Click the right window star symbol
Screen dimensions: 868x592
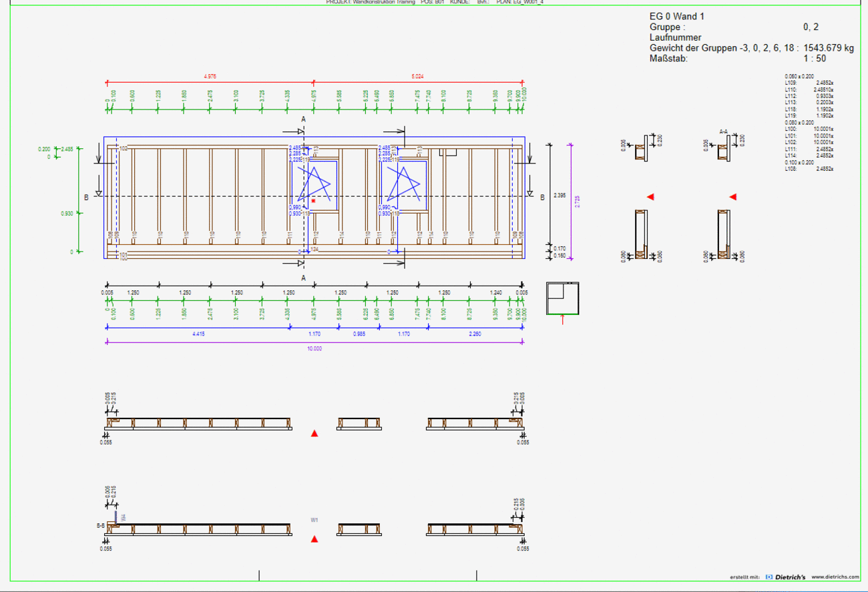[x=404, y=183]
